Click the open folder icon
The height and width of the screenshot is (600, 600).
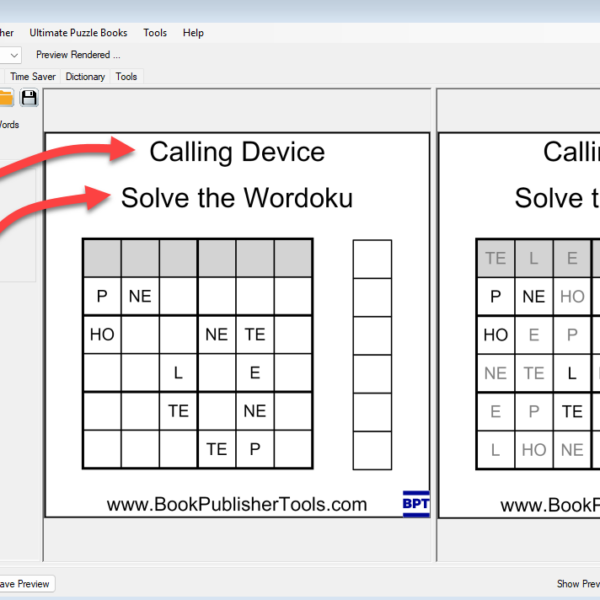[x=5, y=97]
